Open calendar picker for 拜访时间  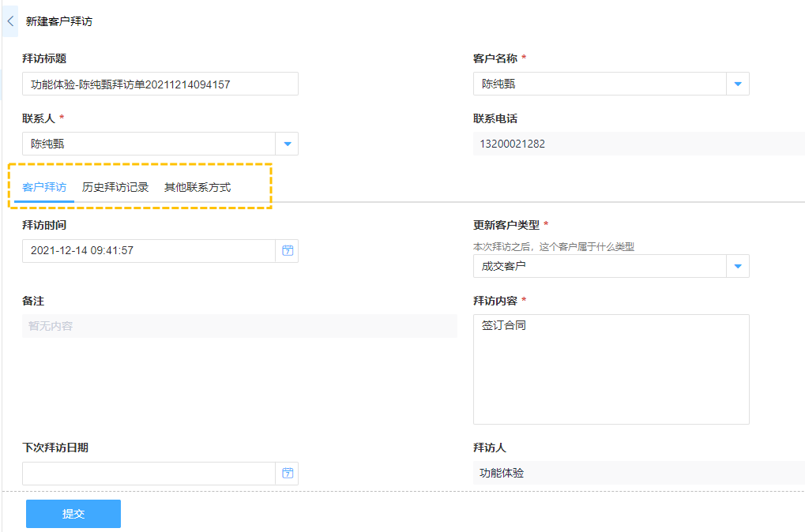pos(288,251)
